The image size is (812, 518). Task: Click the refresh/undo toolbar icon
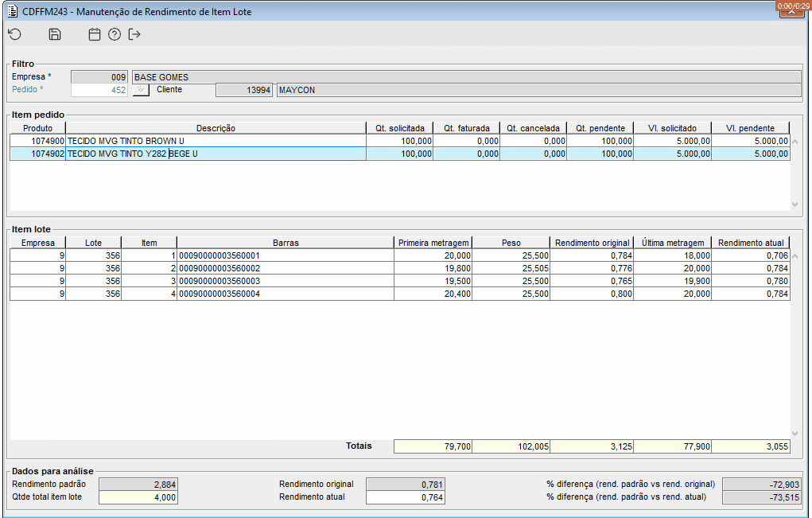[x=14, y=34]
